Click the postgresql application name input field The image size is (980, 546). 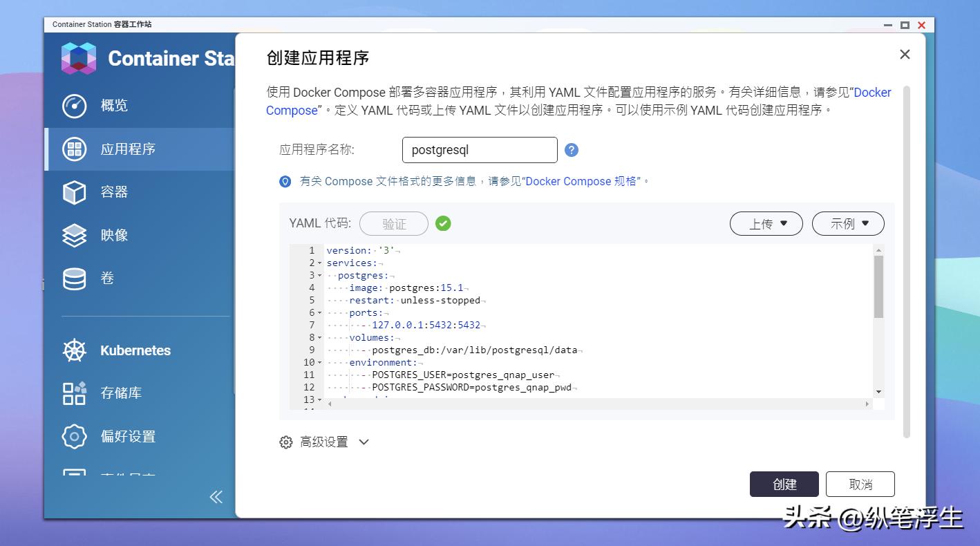(x=480, y=150)
